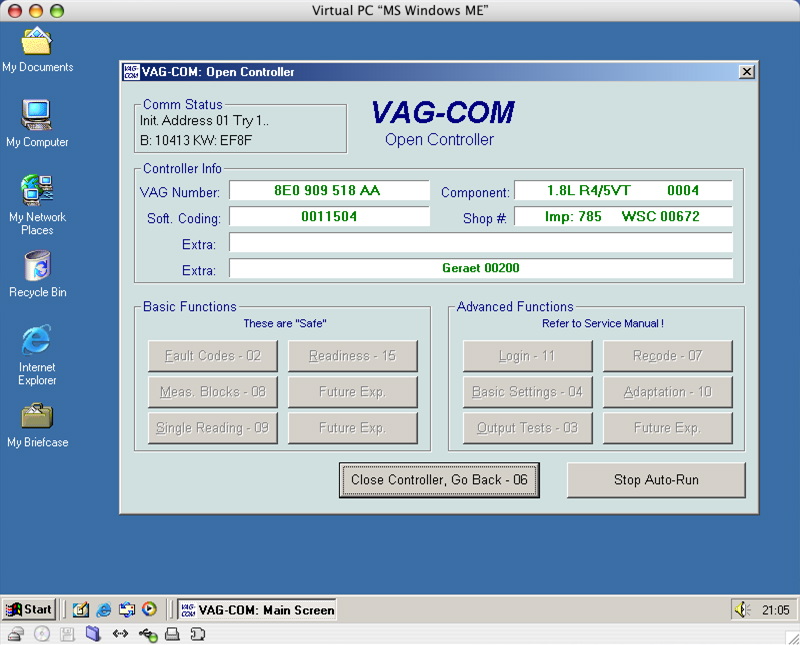Click the VAG-COM title bar logo icon
The height and width of the screenshot is (645, 800).
click(131, 72)
